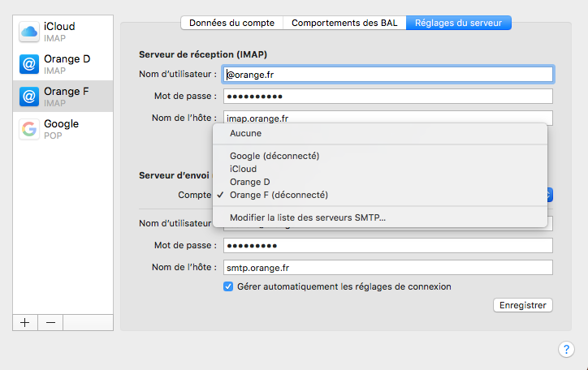
Task: Open help with question mark button
Action: click(x=566, y=350)
